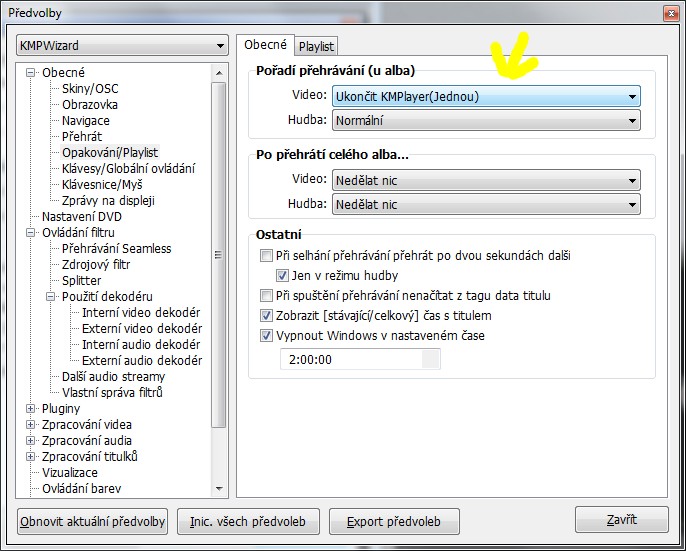The width and height of the screenshot is (686, 551).
Task: Select Interní video dekodér
Action: click(141, 312)
